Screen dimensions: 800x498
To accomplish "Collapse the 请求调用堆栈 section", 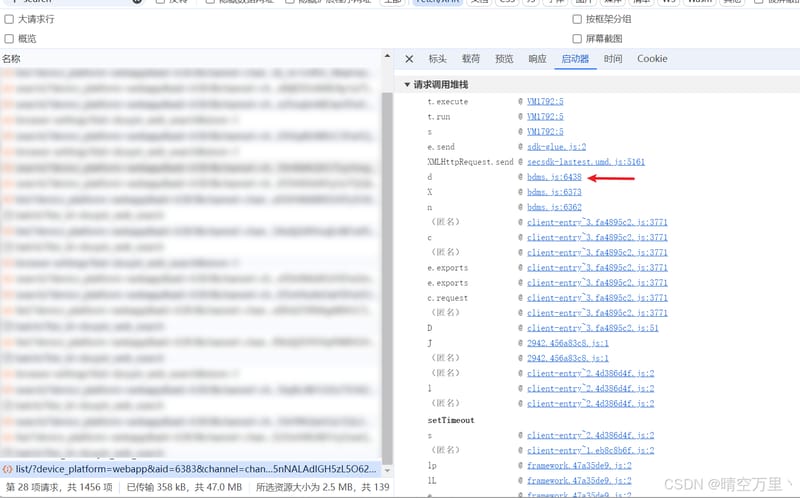I will tap(407, 85).
